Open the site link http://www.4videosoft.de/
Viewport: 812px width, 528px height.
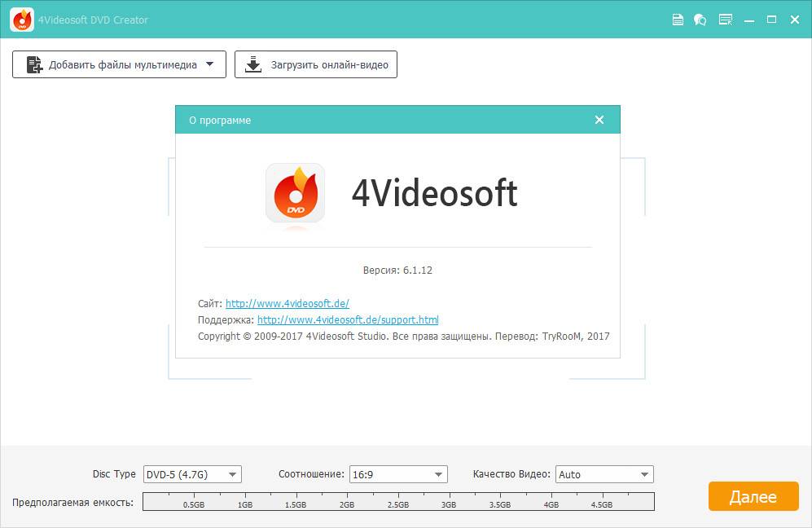[x=287, y=304]
